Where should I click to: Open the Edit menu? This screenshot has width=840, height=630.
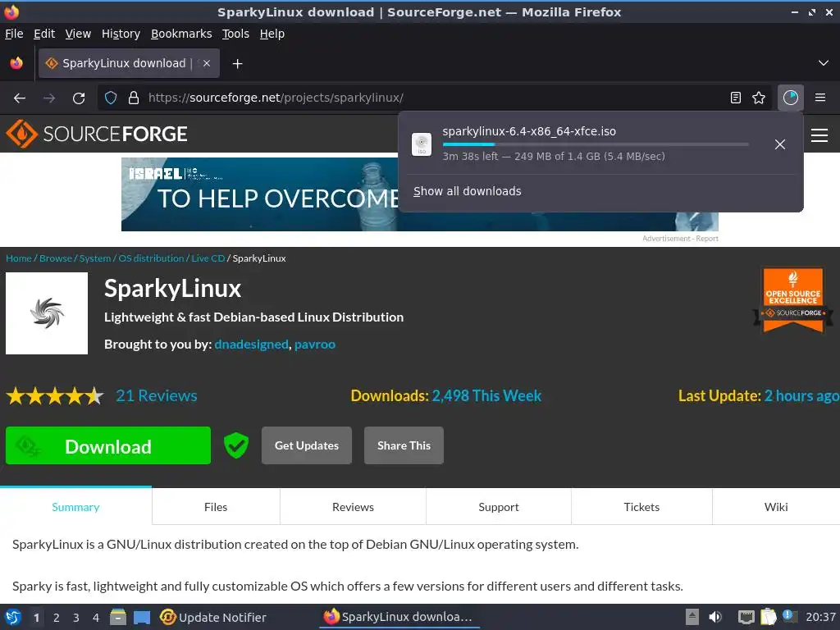44,34
